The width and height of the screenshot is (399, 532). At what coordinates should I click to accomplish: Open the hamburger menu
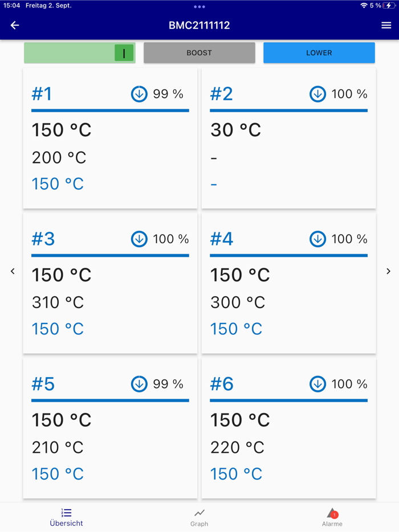coord(386,25)
